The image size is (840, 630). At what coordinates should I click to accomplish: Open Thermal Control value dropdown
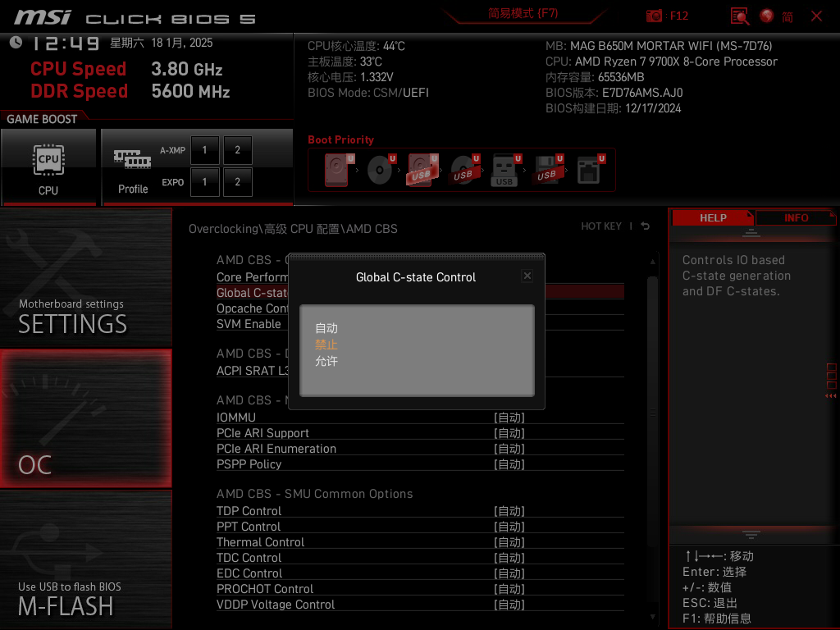point(509,542)
